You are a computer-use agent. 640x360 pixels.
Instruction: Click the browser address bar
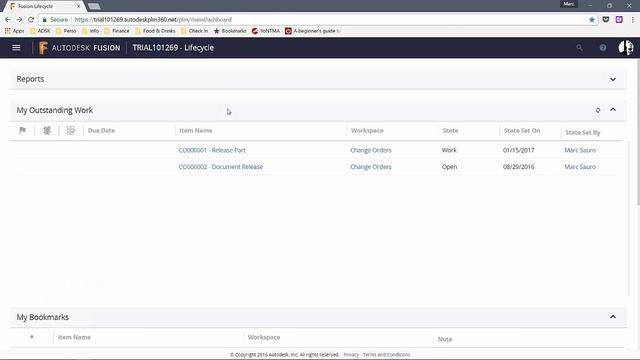(x=318, y=20)
